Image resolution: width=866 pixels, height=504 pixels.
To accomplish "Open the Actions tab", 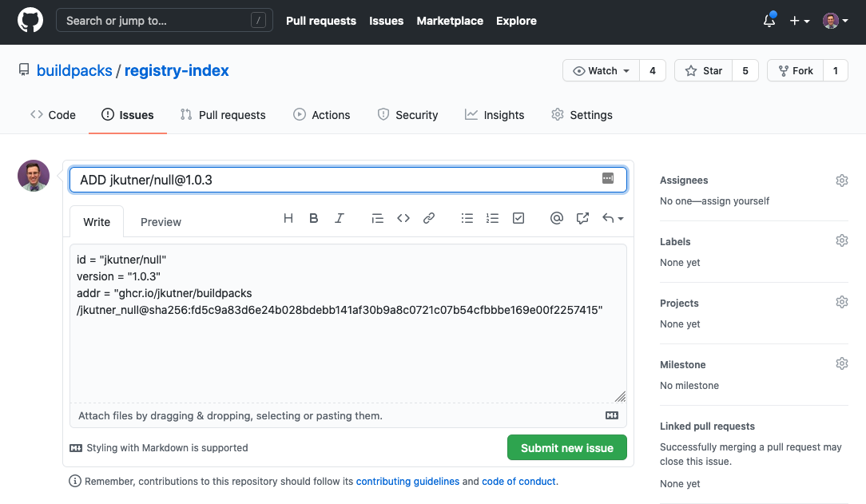I will tap(321, 115).
